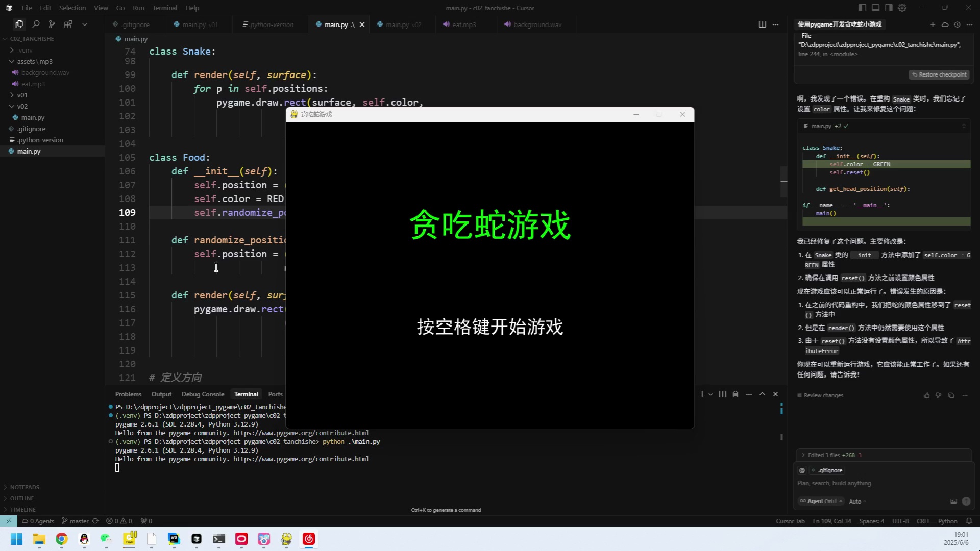Open the Extensions view icon
This screenshot has height=551, width=980.
tap(68, 24)
